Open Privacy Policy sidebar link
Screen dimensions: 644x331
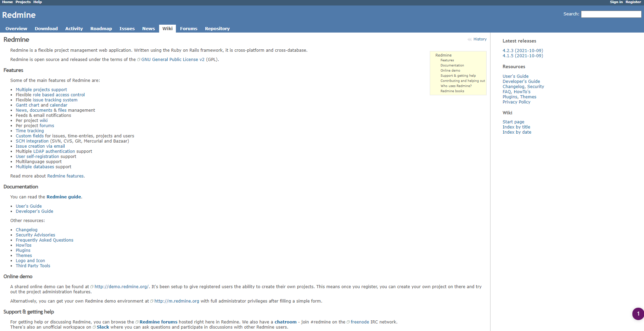(x=516, y=102)
